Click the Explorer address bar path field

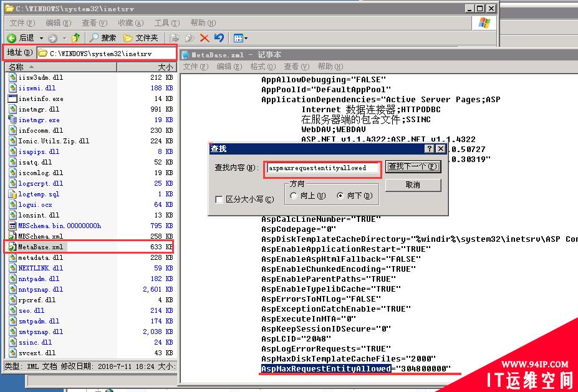[x=106, y=54]
